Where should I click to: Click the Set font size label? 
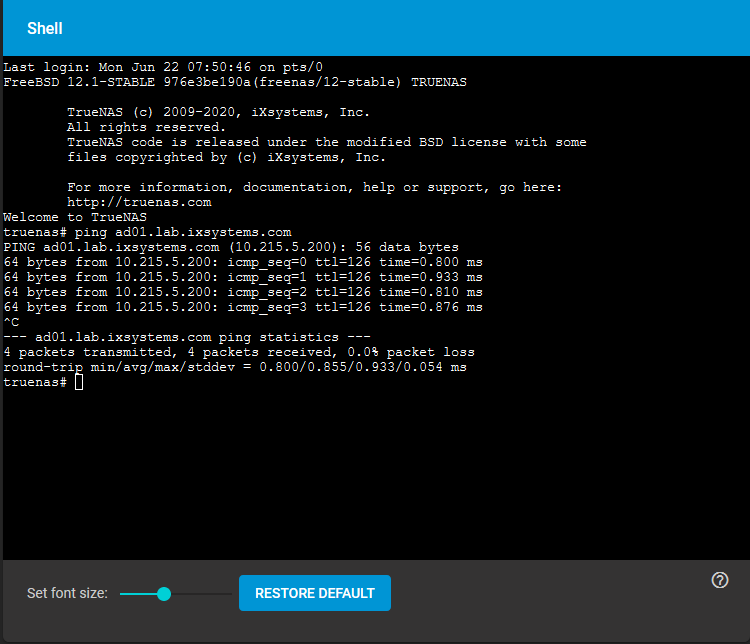tap(67, 593)
